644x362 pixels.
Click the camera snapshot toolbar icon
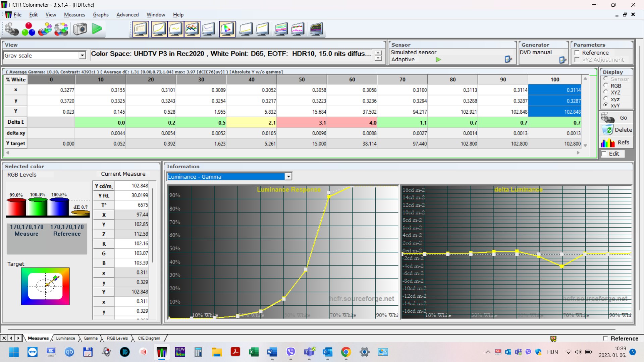click(80, 29)
